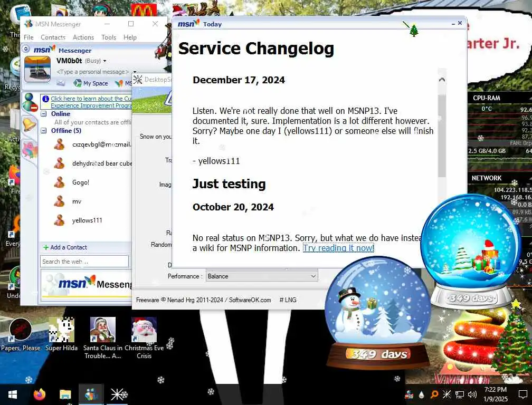Open the alerts bell tab in Messenger

coord(30,125)
